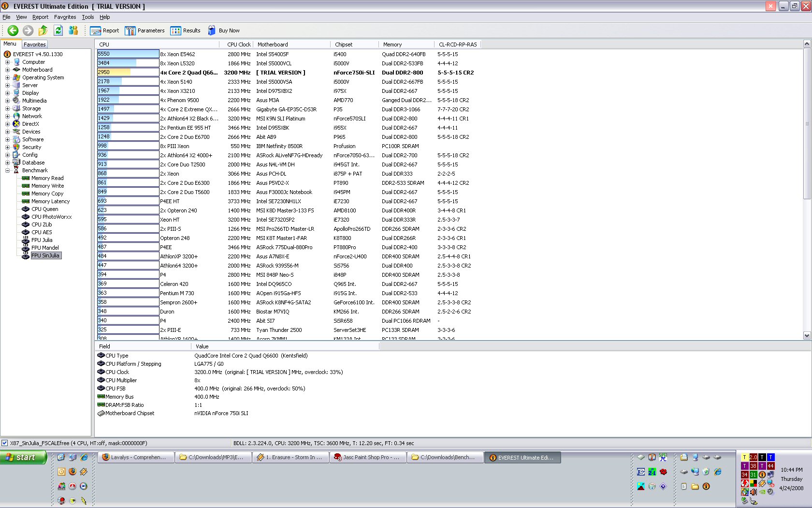Click the users icon in toolbar
This screenshot has width=812, height=508.
[x=73, y=30]
